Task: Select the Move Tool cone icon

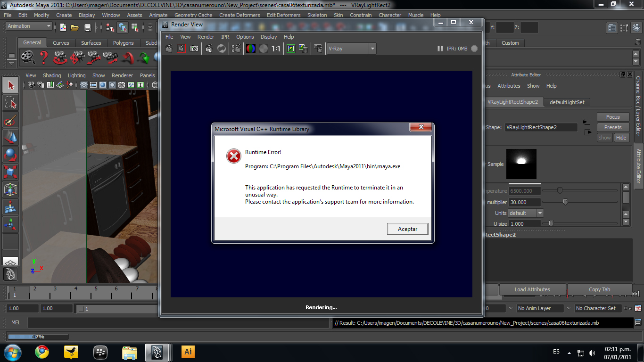Action: coord(10,138)
